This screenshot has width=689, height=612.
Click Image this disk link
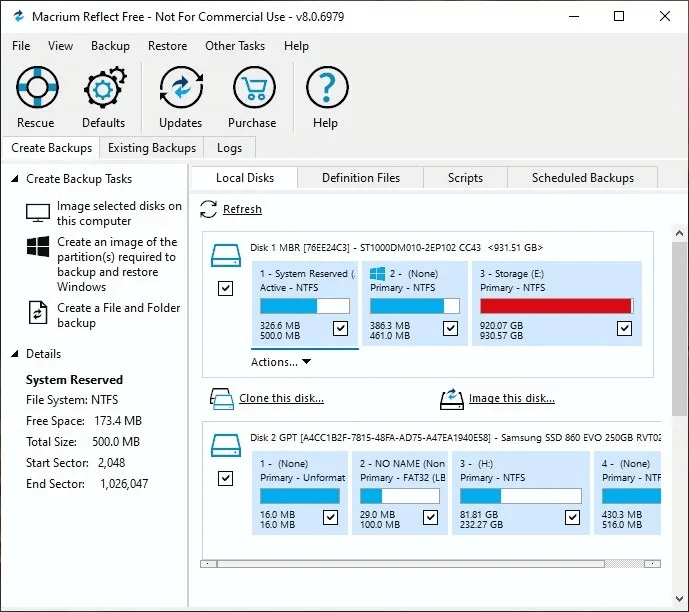511,398
